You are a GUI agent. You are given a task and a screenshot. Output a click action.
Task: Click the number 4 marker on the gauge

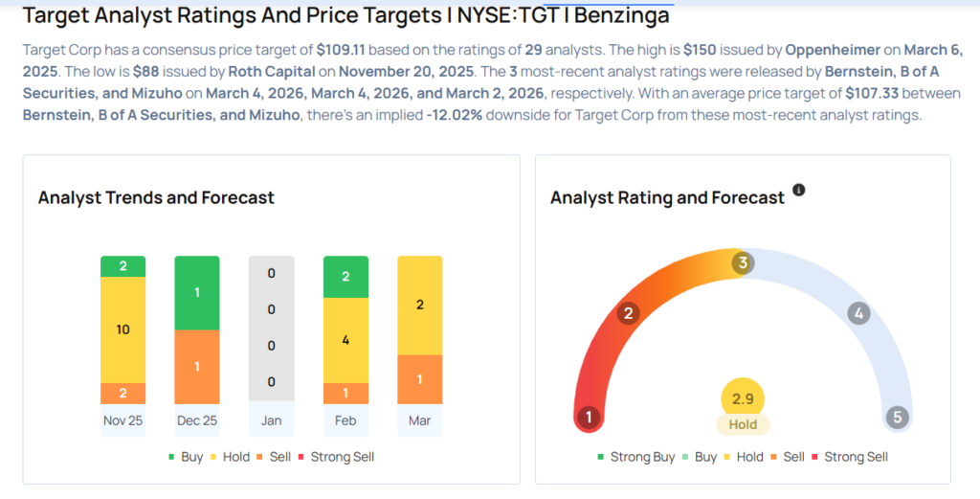pos(858,313)
